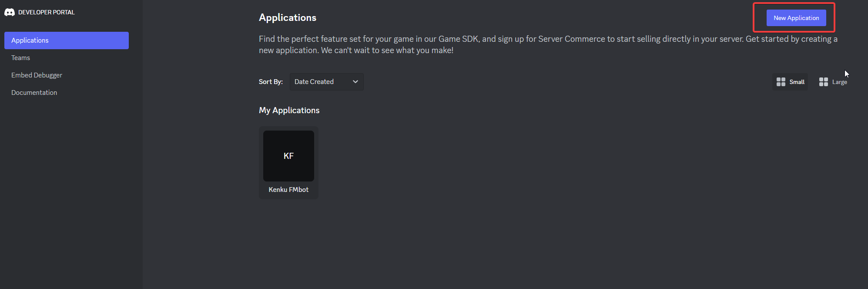
Task: Click the Large grid view icon
Action: [x=823, y=82]
